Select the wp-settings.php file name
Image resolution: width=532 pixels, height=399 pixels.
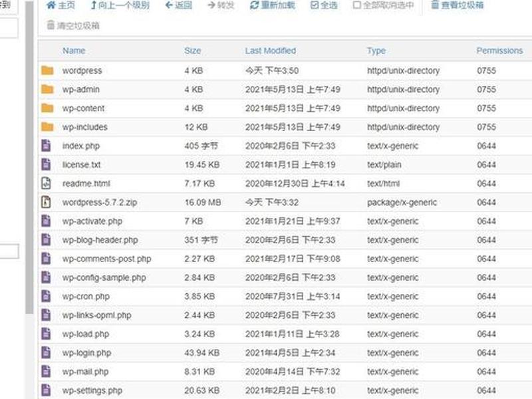[92, 391]
